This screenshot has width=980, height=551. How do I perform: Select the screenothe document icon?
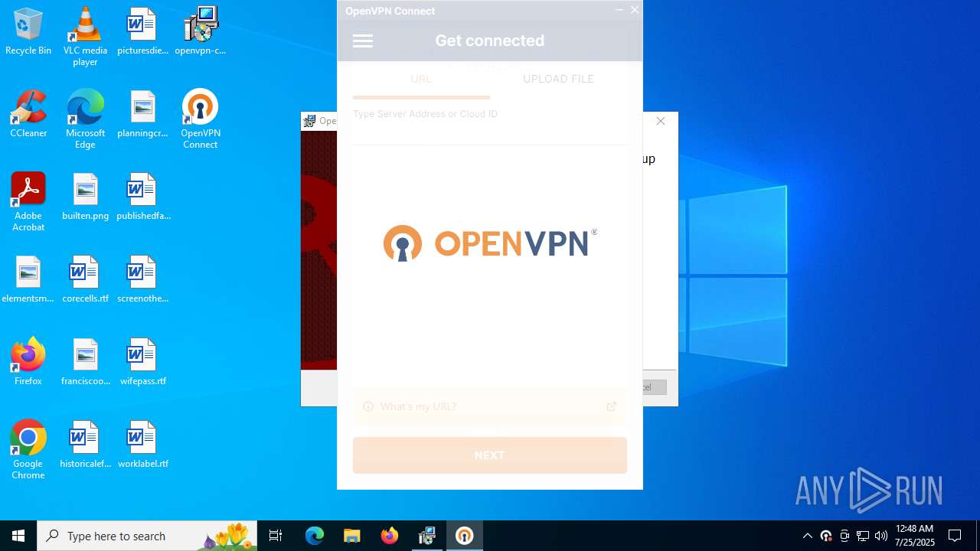142,279
